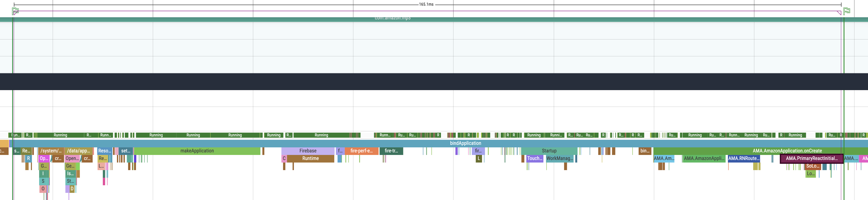Click the WorkManag... slice

(x=559, y=159)
